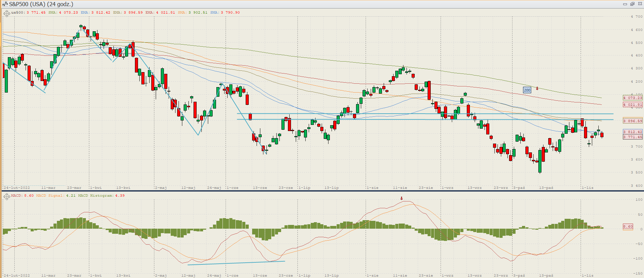Minimize the S&P500 chart window

click(625, 4)
